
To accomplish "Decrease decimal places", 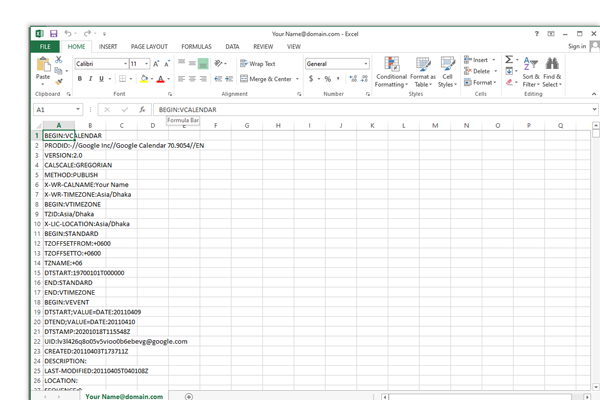I will coord(364,78).
